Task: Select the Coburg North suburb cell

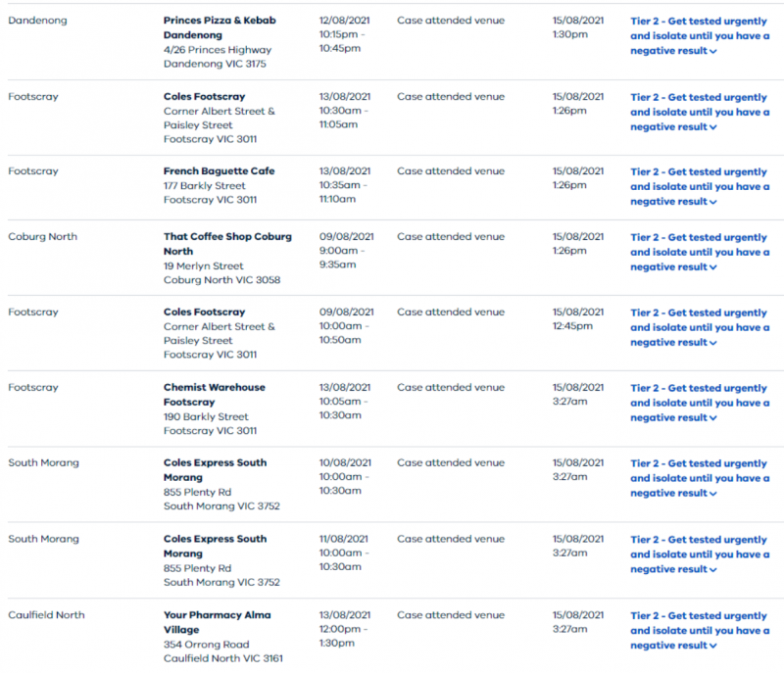Action: 42,237
